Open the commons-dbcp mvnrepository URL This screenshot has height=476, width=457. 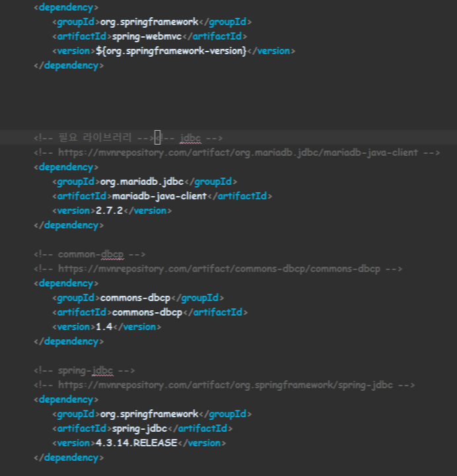pyautogui.click(x=219, y=269)
